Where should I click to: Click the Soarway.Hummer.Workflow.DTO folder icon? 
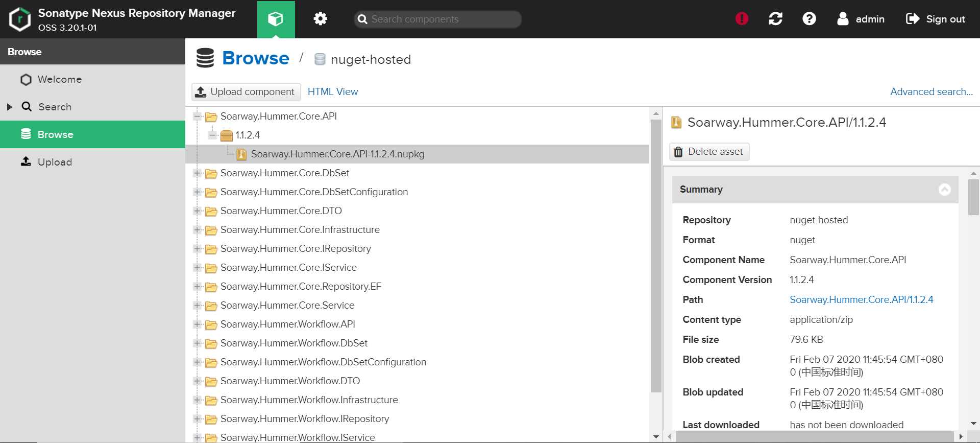click(211, 382)
